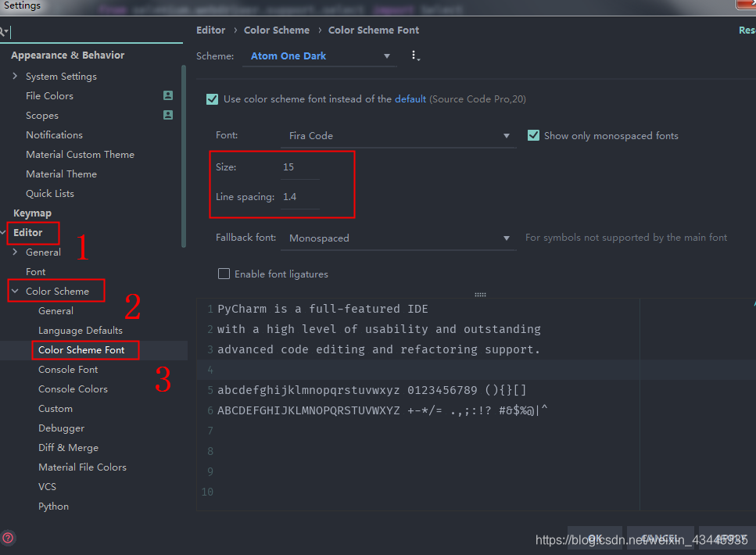Viewport: 756px width, 555px height.
Task: Select Appearance & Behavior category
Action: [67, 55]
